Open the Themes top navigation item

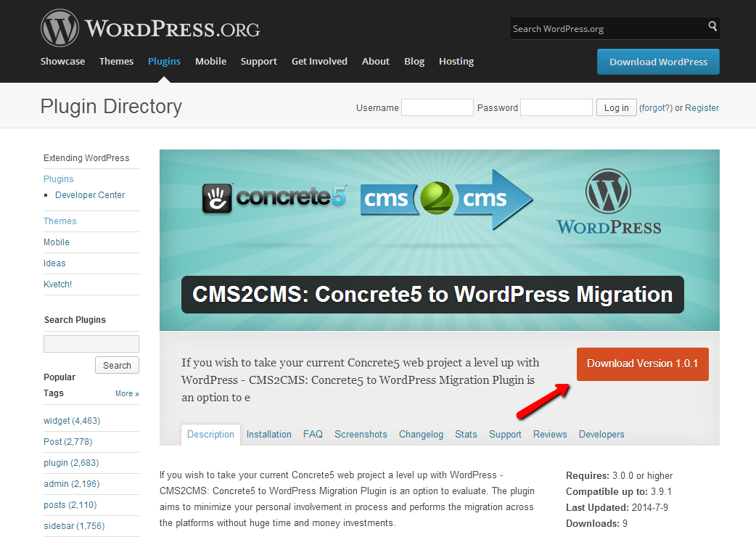pyautogui.click(x=116, y=61)
